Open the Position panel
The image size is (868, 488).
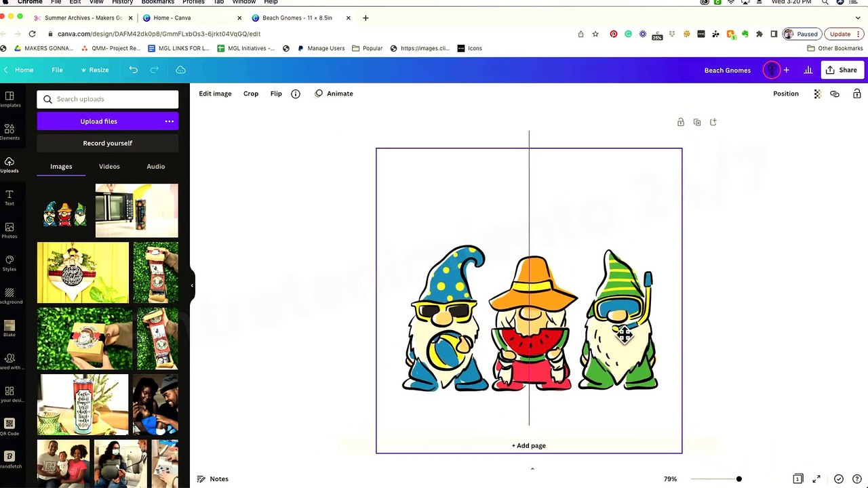pos(786,94)
